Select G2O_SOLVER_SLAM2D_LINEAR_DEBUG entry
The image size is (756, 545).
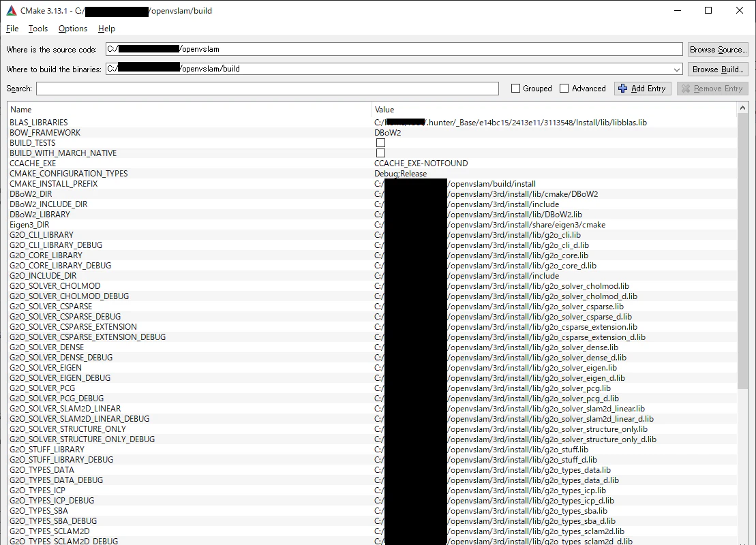80,419
